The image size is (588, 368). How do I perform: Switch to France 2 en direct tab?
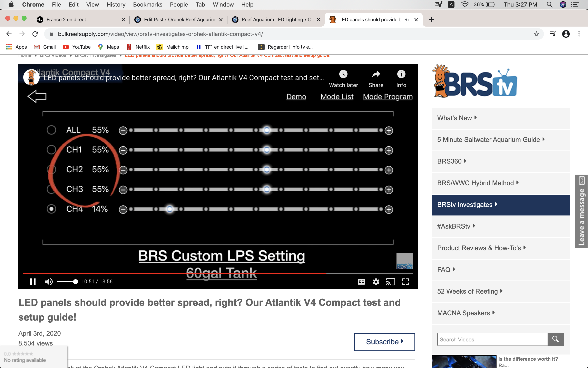(80, 19)
